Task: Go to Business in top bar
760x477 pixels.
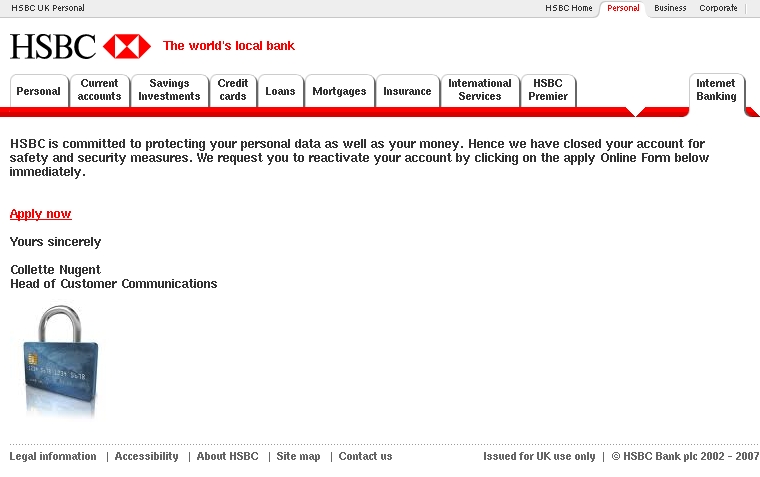Action: point(670,8)
